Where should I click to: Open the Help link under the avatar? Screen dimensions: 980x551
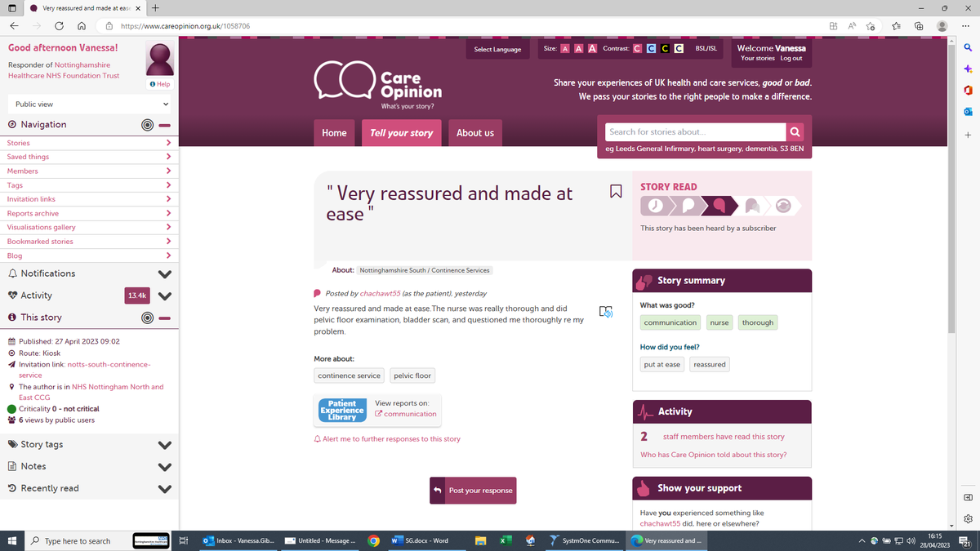click(x=160, y=84)
